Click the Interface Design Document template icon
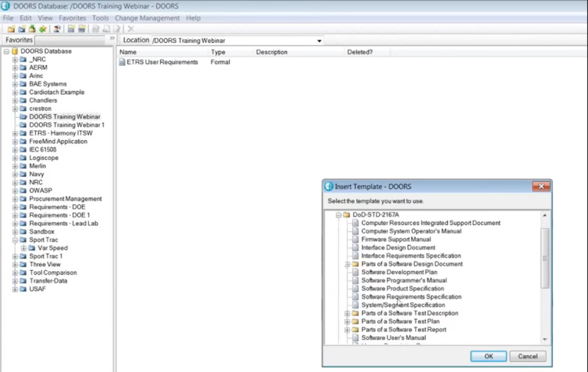This screenshot has height=372, width=588. [355, 247]
